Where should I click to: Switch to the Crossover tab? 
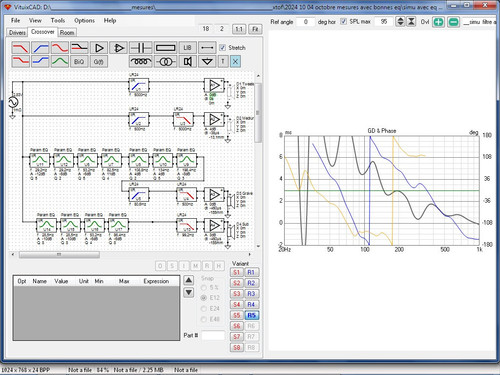pyautogui.click(x=42, y=32)
